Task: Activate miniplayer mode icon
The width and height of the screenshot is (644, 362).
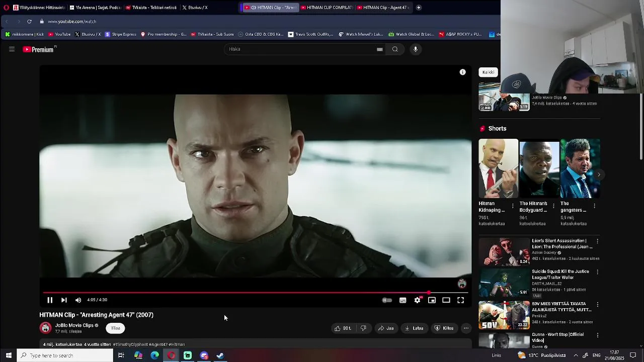Action: (x=432, y=300)
